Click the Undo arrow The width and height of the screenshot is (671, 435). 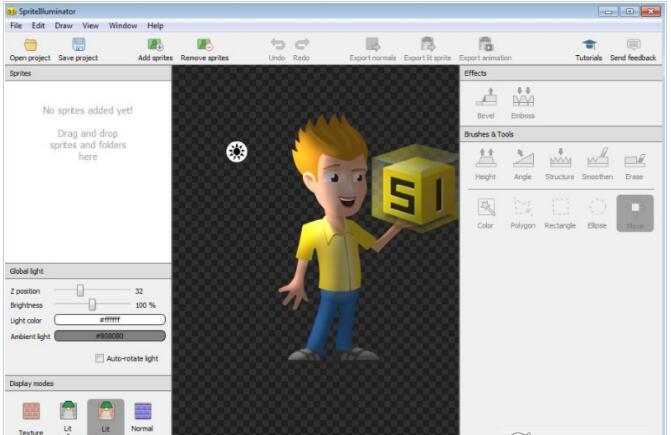click(x=277, y=44)
